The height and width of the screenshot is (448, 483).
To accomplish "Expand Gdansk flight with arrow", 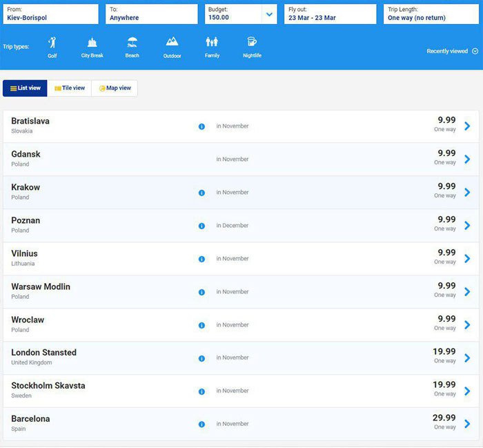I will coord(467,159).
